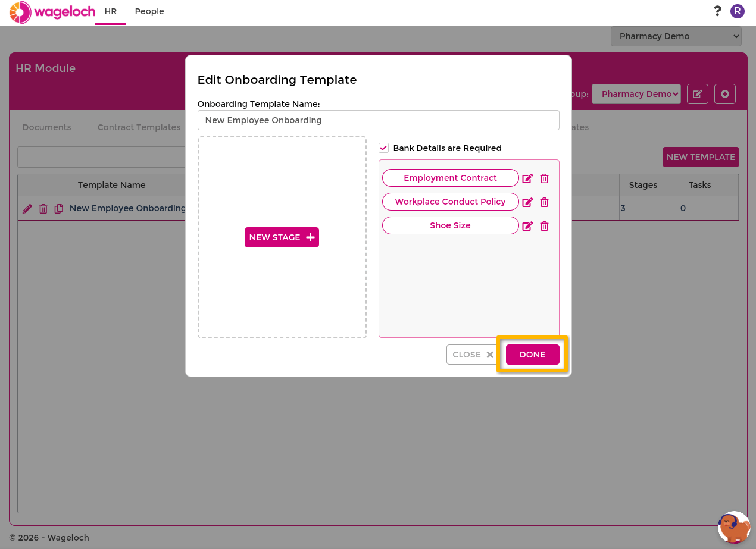Click the Tasks column header
This screenshot has height=549, width=756.
click(x=708, y=185)
